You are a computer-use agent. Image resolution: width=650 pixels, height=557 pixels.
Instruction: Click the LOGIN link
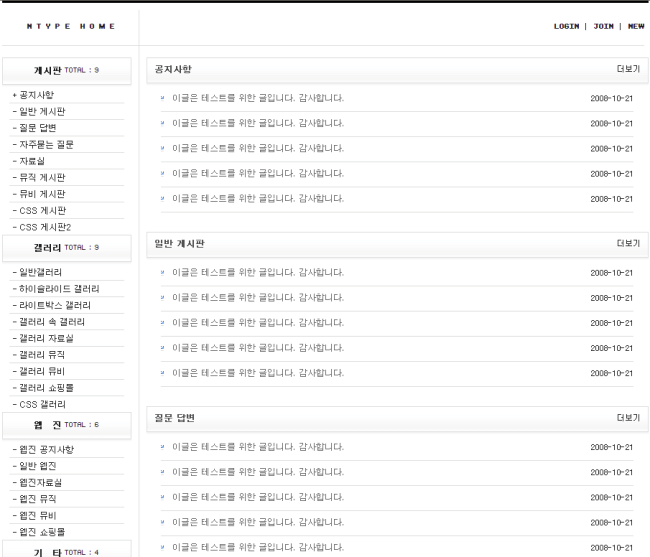[x=566, y=26]
